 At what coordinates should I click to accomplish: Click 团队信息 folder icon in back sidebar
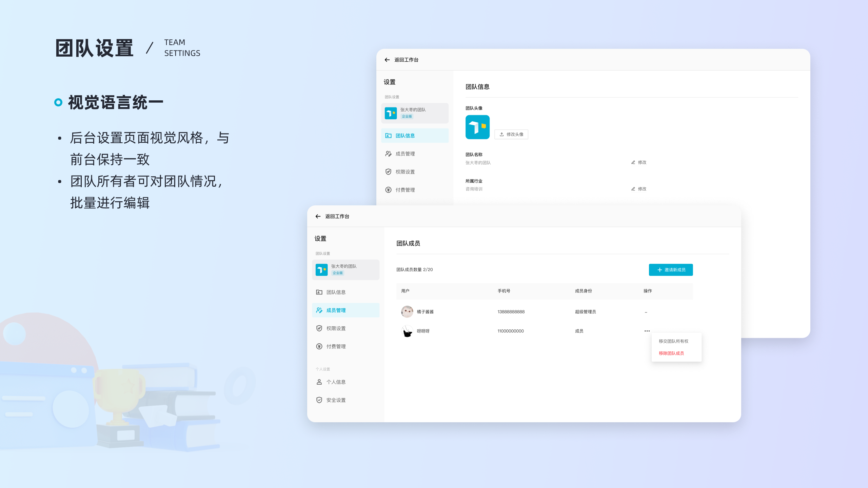coord(388,136)
